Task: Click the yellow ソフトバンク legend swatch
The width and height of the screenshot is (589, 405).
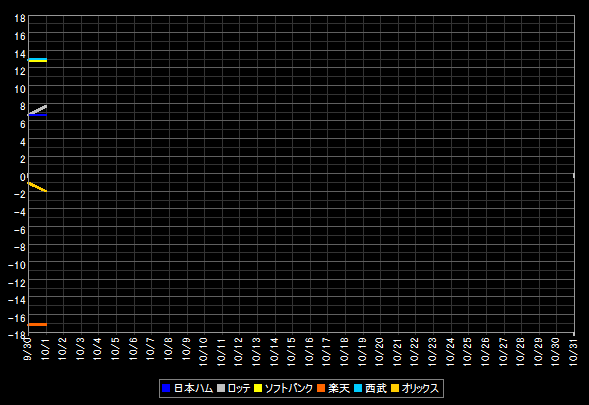Action: click(x=258, y=388)
